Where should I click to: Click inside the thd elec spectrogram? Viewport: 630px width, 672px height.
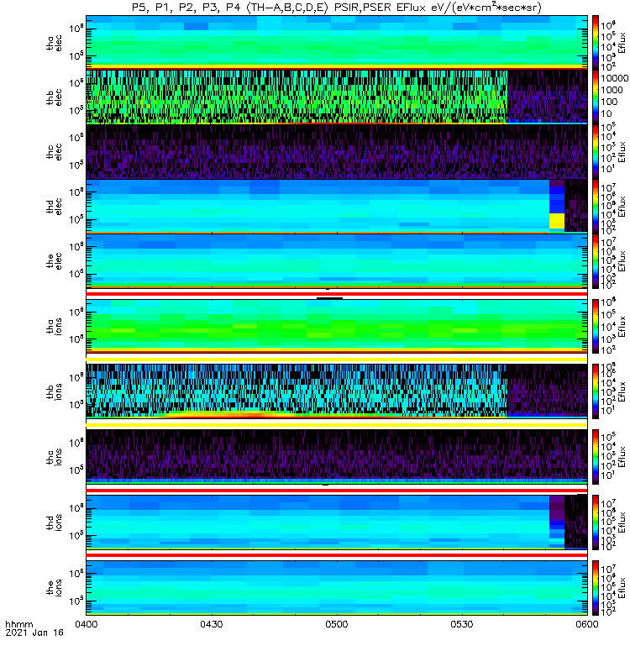[x=337, y=206]
